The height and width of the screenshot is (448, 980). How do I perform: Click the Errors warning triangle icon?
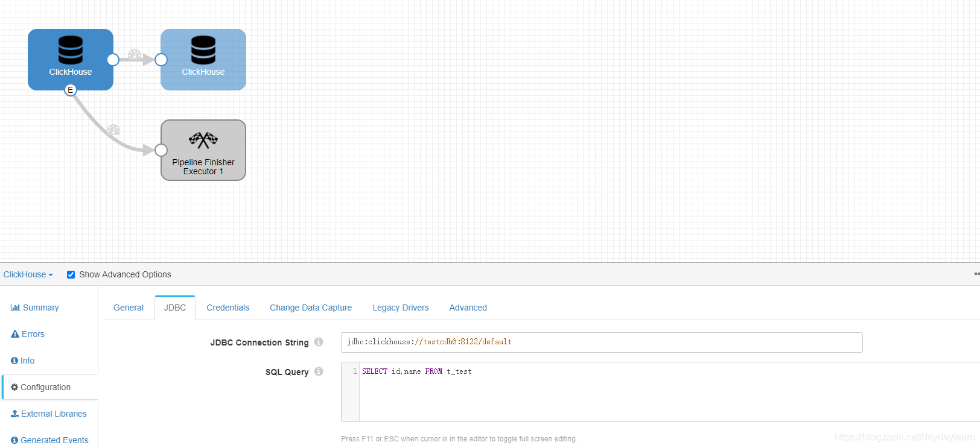click(x=15, y=334)
